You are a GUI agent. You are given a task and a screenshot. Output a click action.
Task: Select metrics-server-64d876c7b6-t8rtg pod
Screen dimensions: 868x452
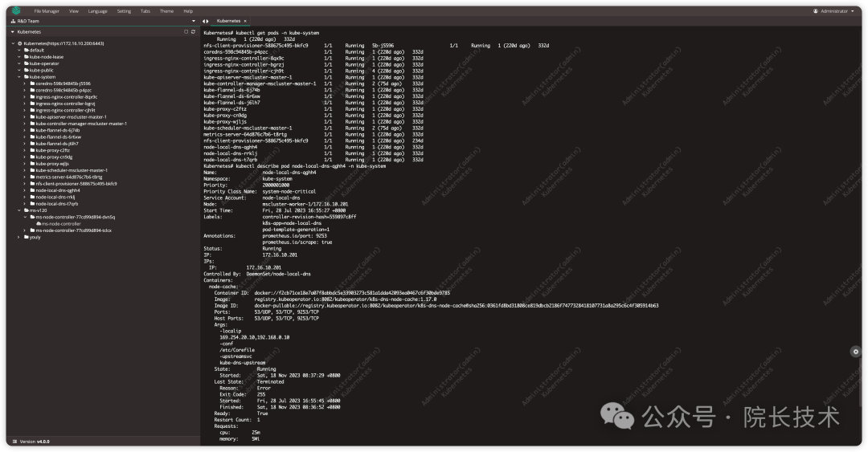(69, 177)
